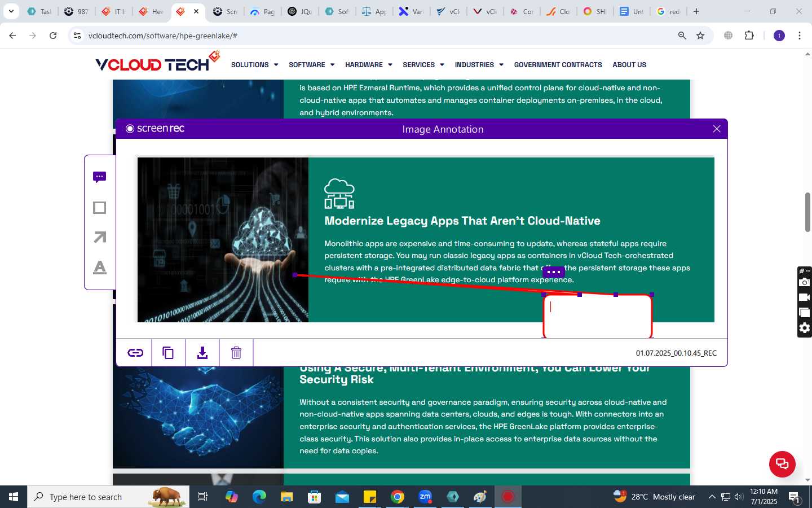The width and height of the screenshot is (812, 508).
Task: Open ScreenRec recordings gallery icon
Action: point(805,313)
